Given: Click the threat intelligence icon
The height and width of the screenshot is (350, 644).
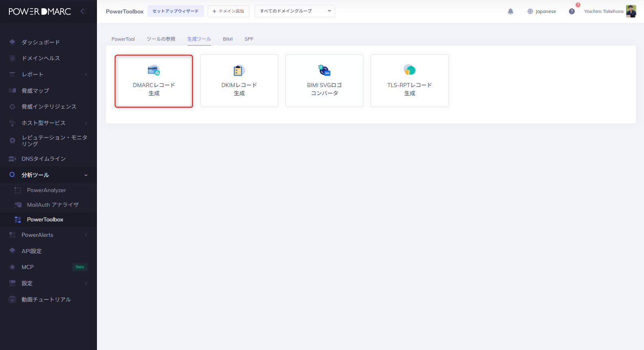Looking at the screenshot, I should pos(12,107).
